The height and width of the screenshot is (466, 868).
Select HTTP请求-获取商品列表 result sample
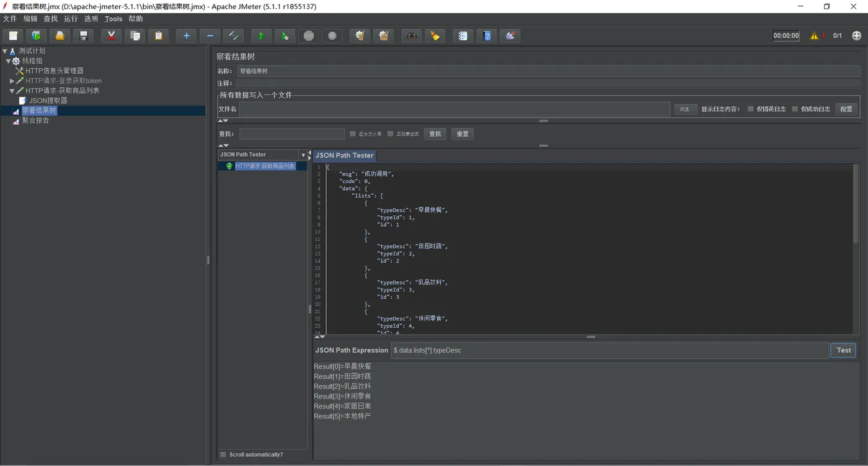[265, 166]
